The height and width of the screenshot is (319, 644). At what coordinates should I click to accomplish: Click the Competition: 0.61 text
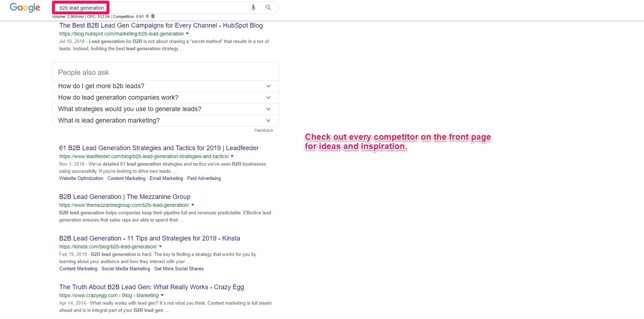[128, 16]
